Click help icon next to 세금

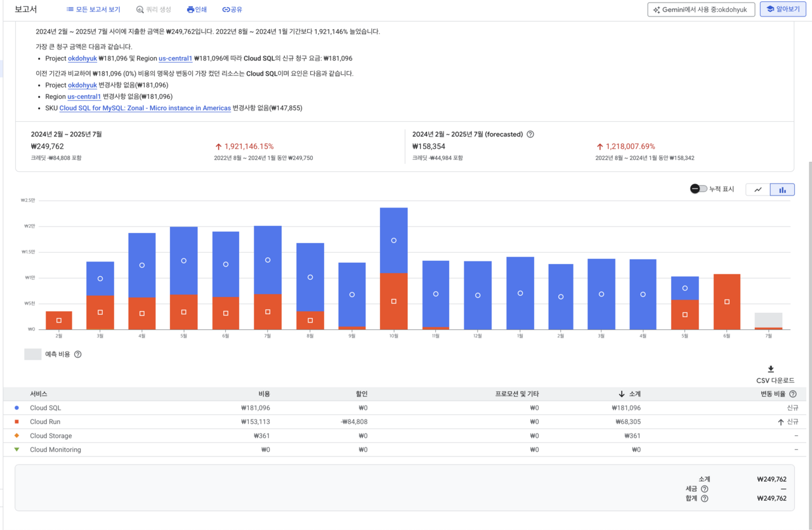click(x=704, y=489)
